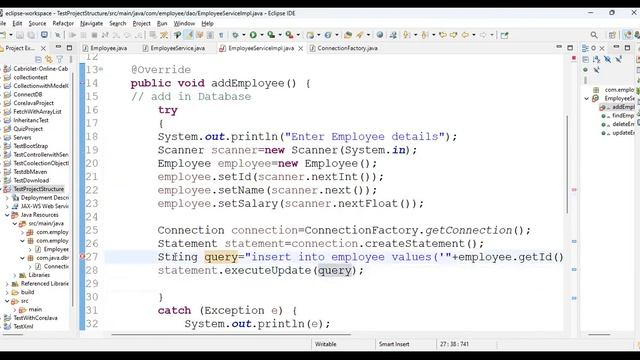Minimize the editor area
The height and width of the screenshot is (360, 640).
click(x=559, y=47)
